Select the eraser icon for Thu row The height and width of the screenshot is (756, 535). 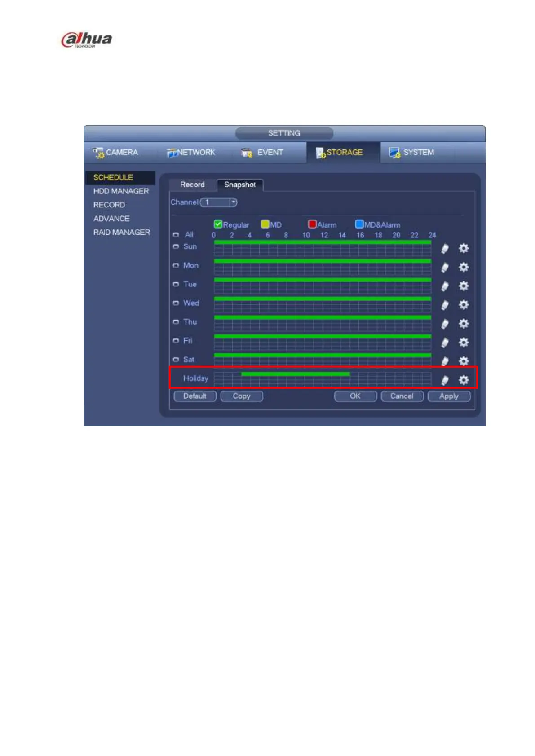pos(445,324)
